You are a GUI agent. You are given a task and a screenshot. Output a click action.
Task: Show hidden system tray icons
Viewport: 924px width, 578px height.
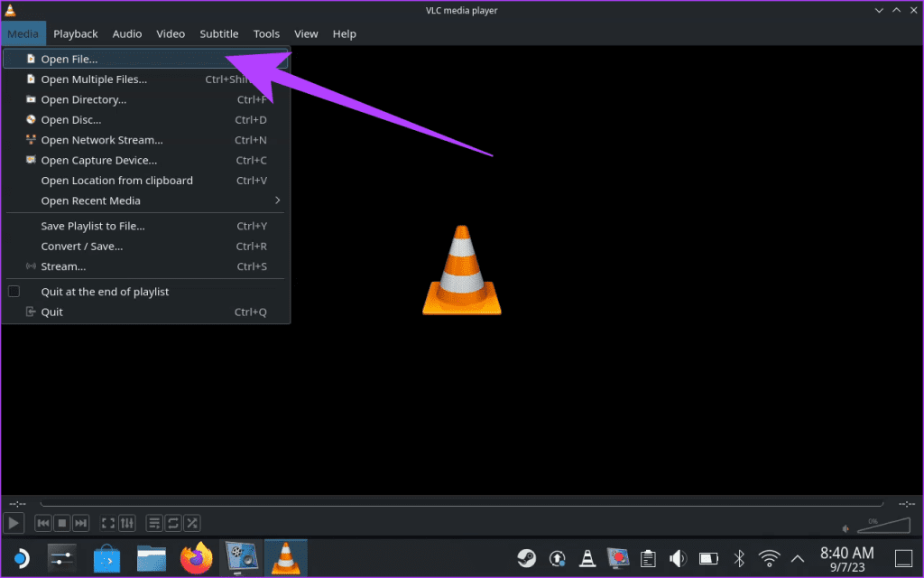798,558
